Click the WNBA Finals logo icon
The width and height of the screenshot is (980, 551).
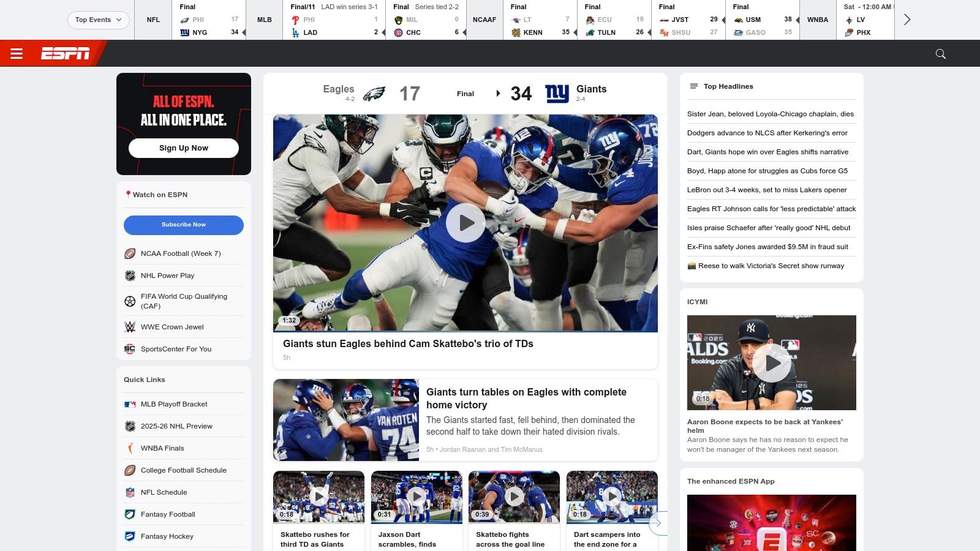point(130,448)
